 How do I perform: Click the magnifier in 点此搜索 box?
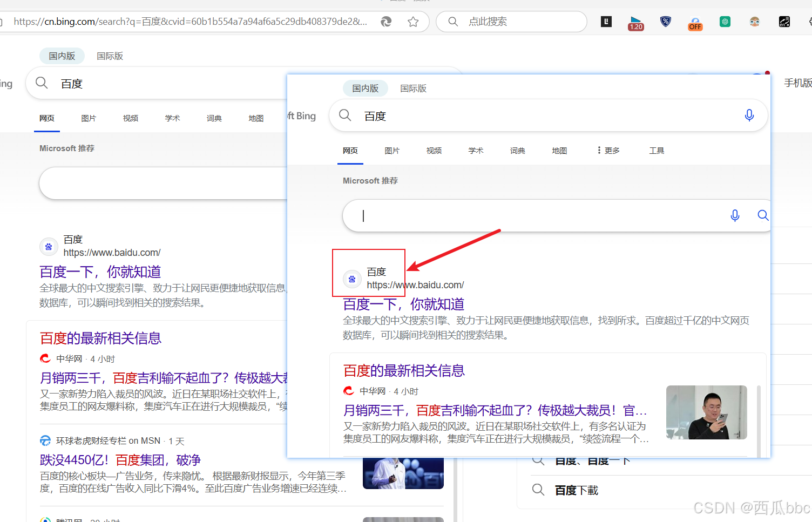[x=453, y=22]
